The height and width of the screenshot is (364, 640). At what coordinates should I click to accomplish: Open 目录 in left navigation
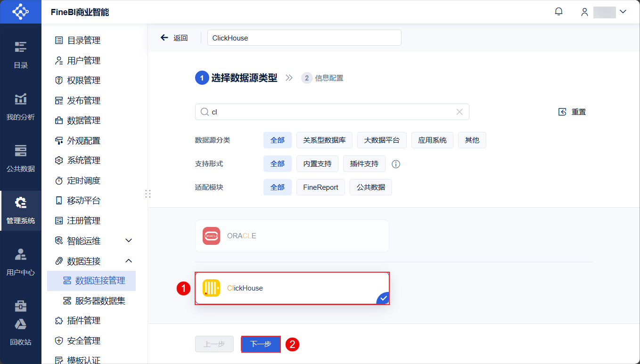pyautogui.click(x=21, y=55)
